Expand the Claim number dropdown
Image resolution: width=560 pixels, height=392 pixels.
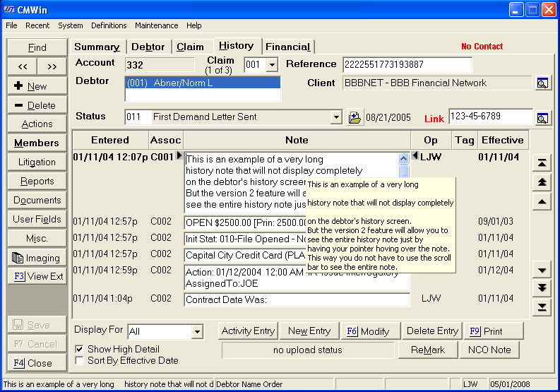[x=272, y=66]
